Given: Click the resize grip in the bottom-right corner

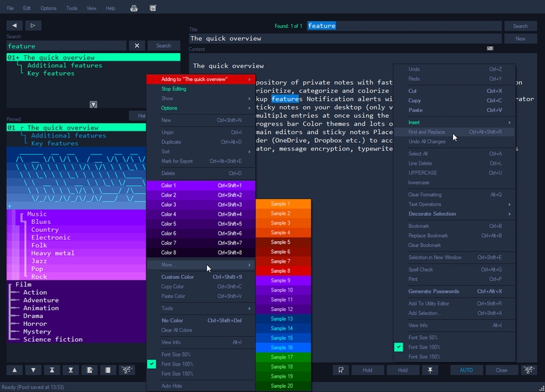Looking at the screenshot, I should 542,389.
